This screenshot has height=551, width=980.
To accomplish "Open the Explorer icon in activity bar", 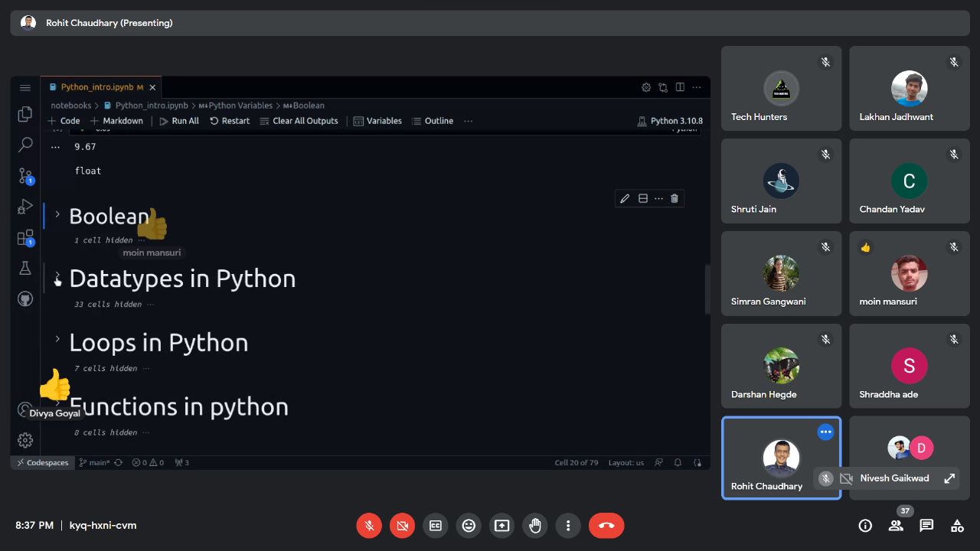I will 25,114.
